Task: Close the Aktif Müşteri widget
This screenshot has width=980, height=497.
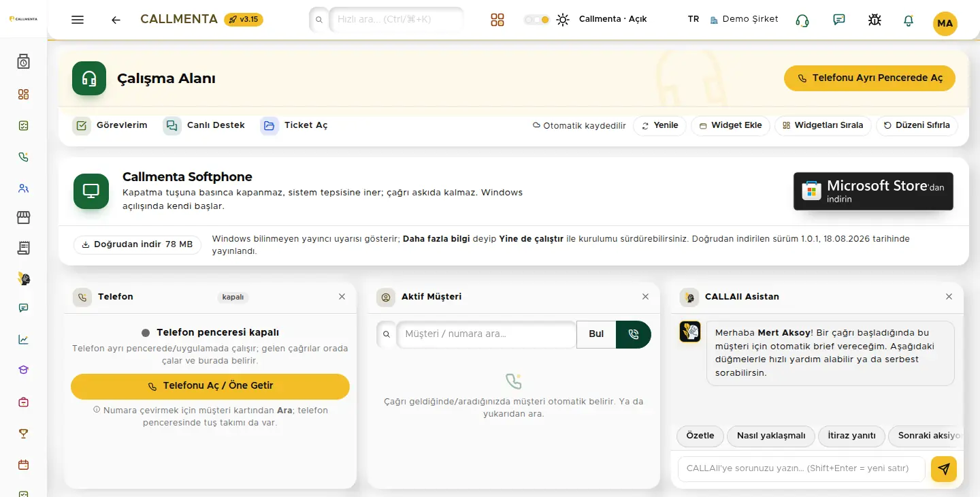Action: pyautogui.click(x=646, y=297)
